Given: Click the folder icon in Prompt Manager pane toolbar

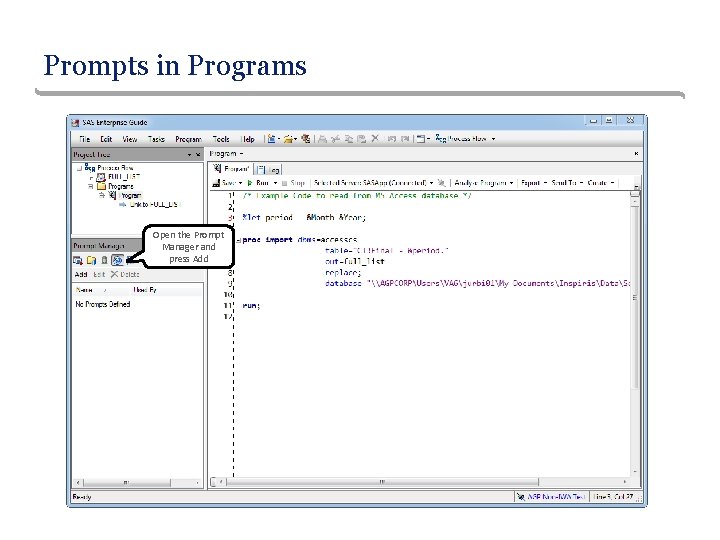Looking at the screenshot, I should tap(91, 260).
